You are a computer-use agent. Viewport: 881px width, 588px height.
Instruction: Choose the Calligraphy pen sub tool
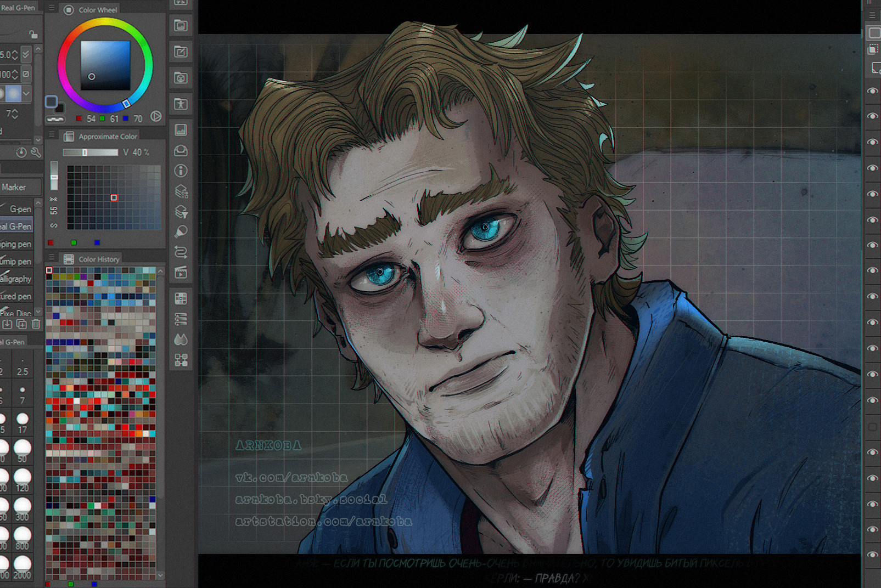tap(16, 279)
